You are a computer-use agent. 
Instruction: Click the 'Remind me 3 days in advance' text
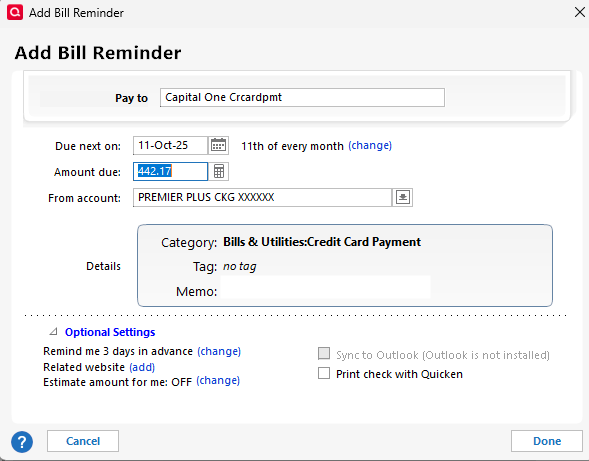[x=118, y=351]
